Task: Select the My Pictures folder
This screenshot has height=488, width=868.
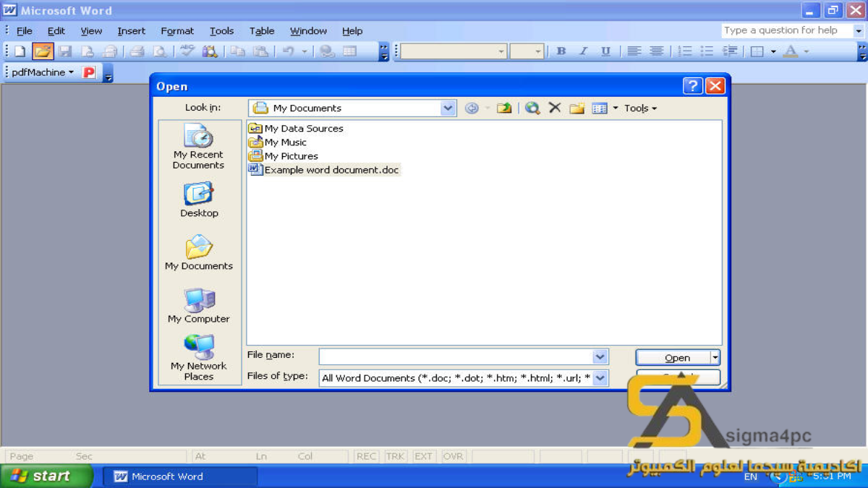Action: (284, 156)
